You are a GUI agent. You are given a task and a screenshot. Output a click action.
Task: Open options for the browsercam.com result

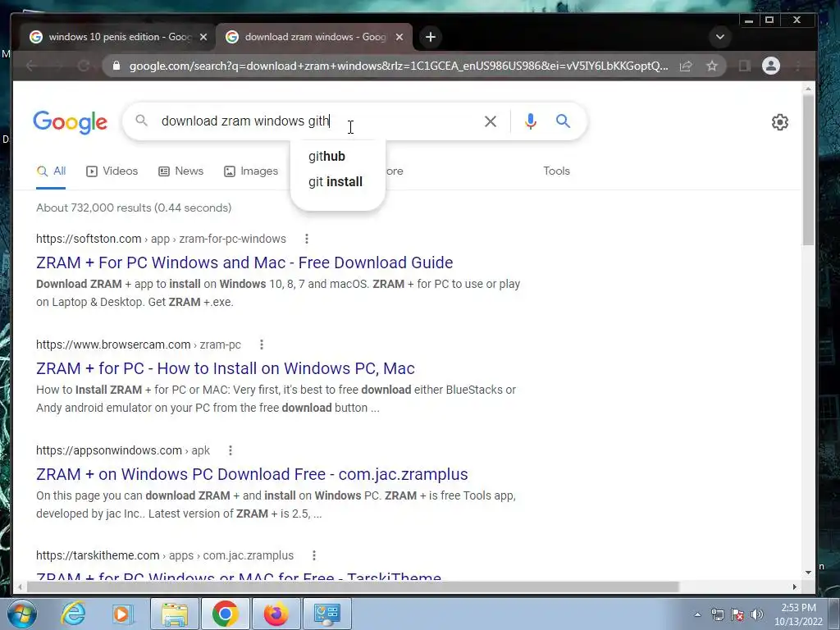point(262,345)
